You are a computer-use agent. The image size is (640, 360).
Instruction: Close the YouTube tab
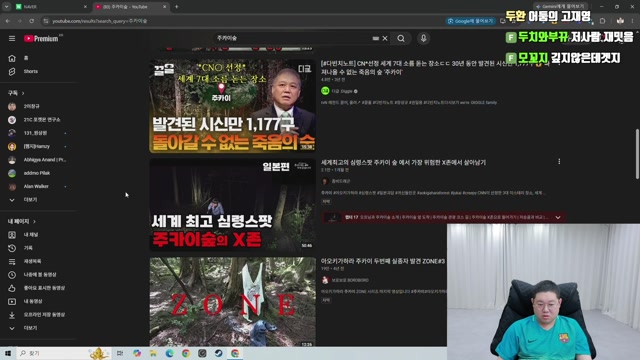pyautogui.click(x=164, y=7)
